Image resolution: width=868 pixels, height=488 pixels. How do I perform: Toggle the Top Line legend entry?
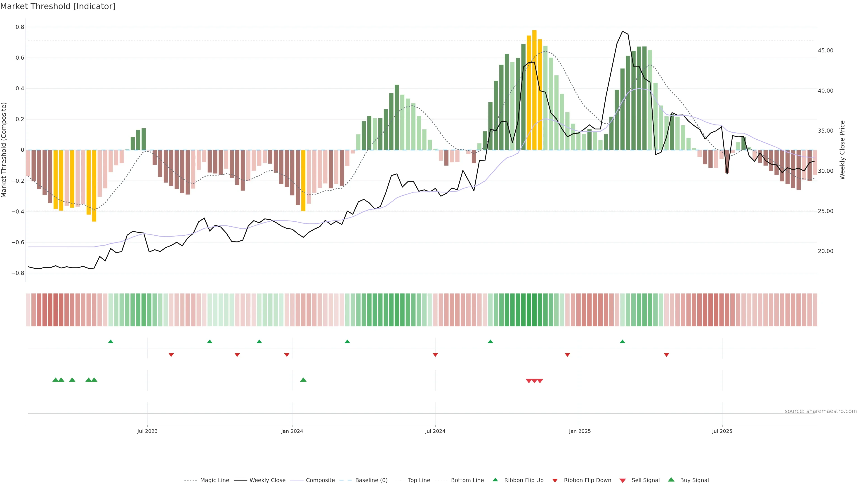[x=419, y=480]
